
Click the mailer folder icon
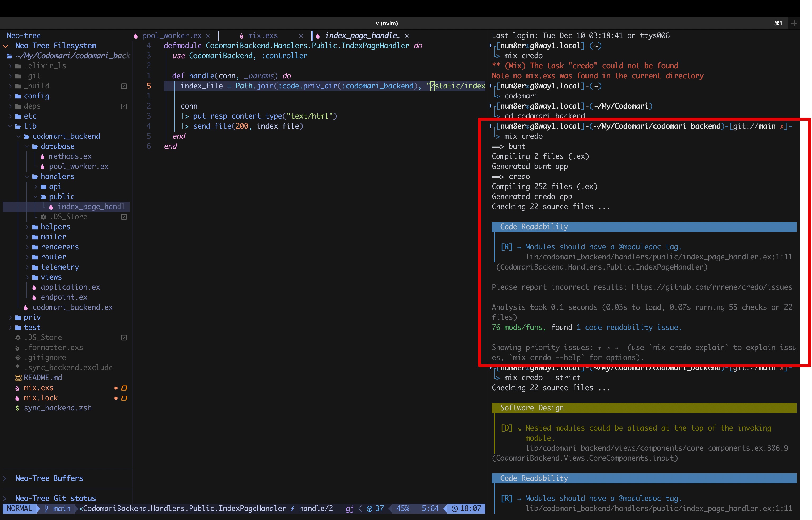coord(35,237)
